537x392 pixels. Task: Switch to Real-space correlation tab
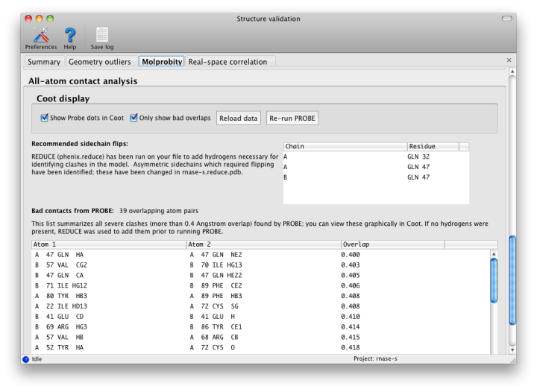(x=227, y=62)
